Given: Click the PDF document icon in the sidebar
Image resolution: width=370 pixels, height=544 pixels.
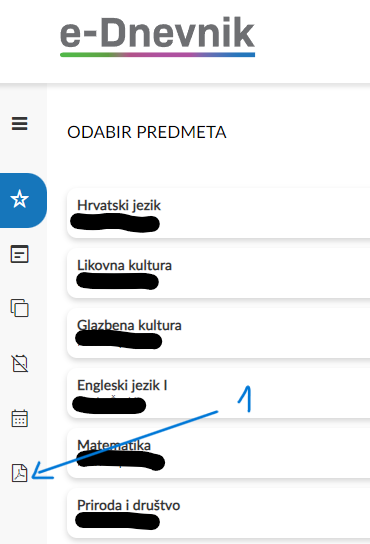Looking at the screenshot, I should [x=19, y=473].
